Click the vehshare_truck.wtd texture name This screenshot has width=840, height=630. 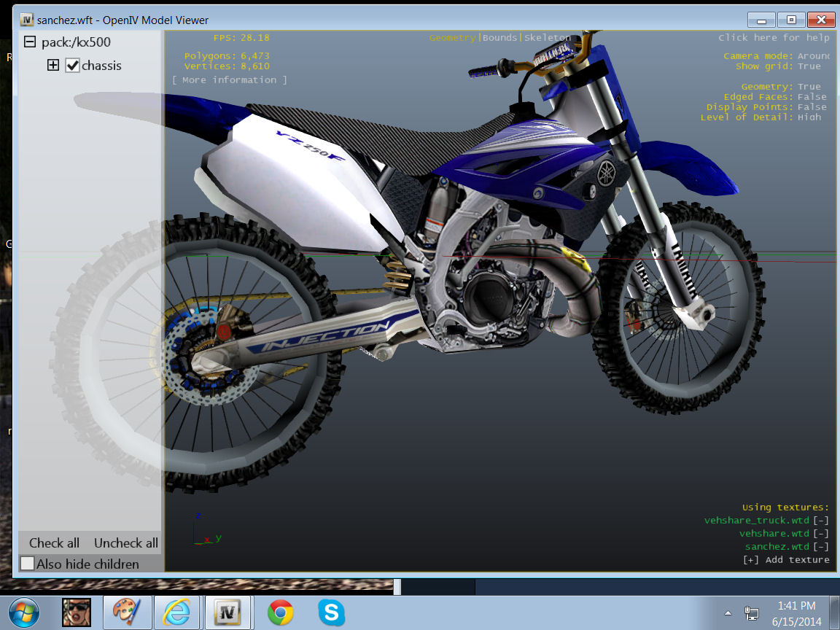click(756, 520)
